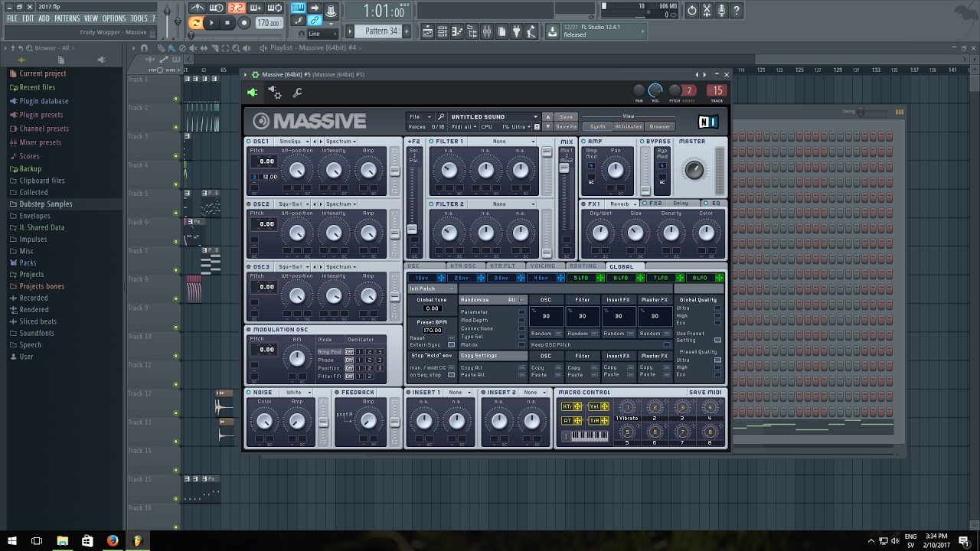Switch to the KTR OSC tab
The width and height of the screenshot is (980, 551).
[463, 266]
